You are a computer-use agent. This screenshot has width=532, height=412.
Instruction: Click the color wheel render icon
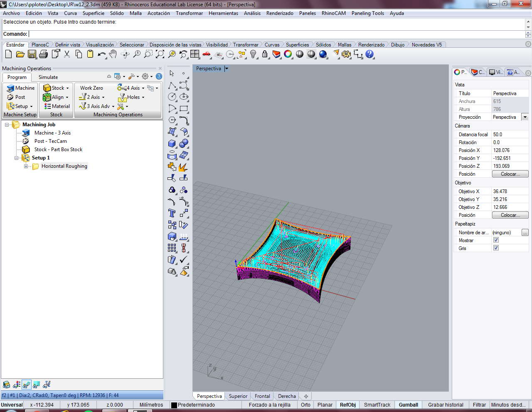pos(288,54)
